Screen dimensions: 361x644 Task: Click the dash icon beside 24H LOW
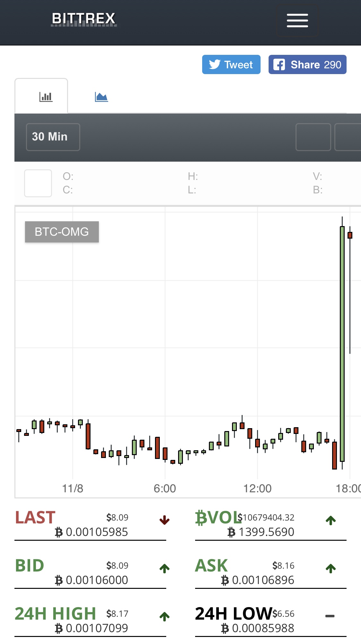[x=330, y=616]
